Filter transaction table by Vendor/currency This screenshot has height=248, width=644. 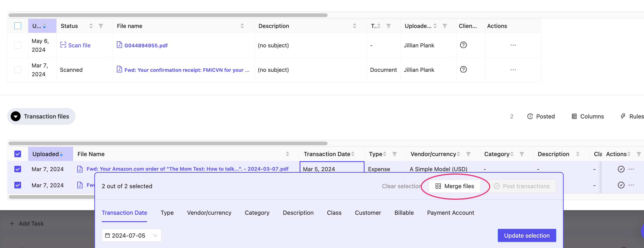pos(468,154)
